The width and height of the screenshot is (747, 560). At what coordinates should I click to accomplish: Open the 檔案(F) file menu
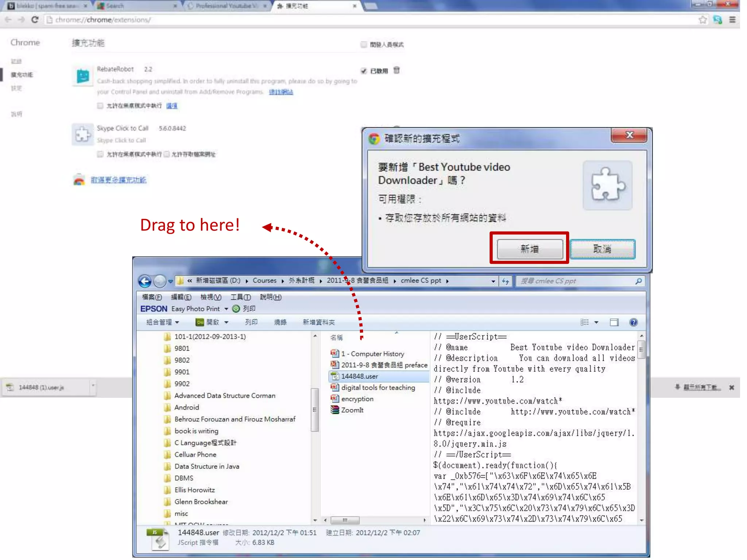pos(152,297)
